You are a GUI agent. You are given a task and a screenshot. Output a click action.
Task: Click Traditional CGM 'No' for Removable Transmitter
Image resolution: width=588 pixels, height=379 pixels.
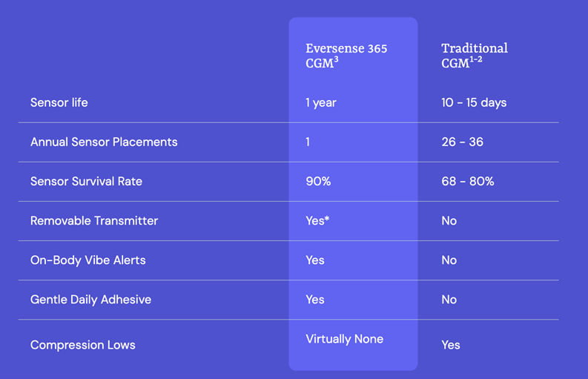pyautogui.click(x=449, y=220)
